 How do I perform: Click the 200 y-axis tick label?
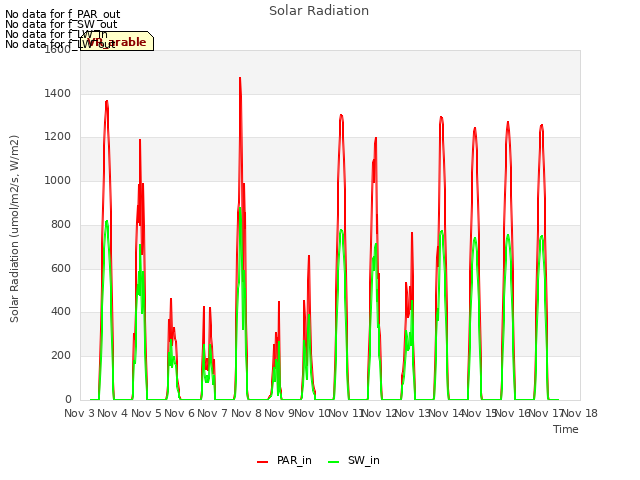point(61,356)
